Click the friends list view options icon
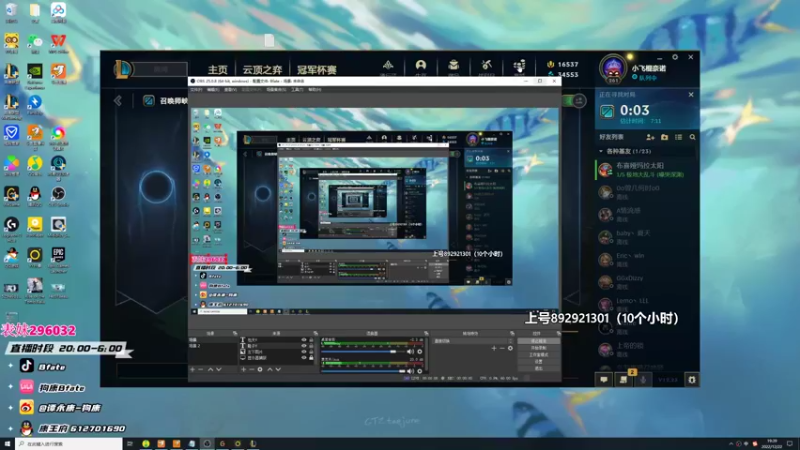 pyautogui.click(x=679, y=137)
